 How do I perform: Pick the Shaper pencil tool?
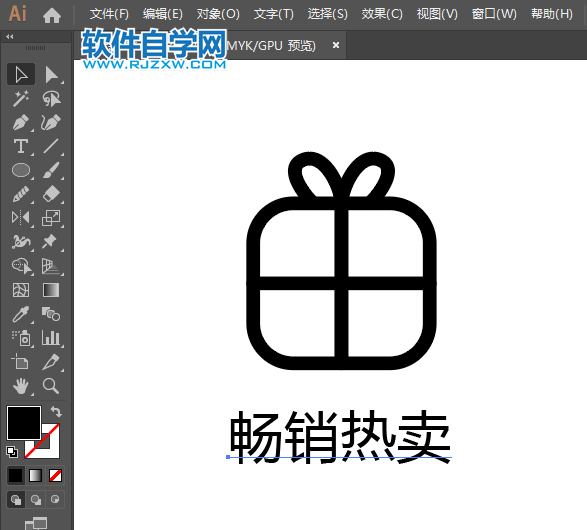21,194
